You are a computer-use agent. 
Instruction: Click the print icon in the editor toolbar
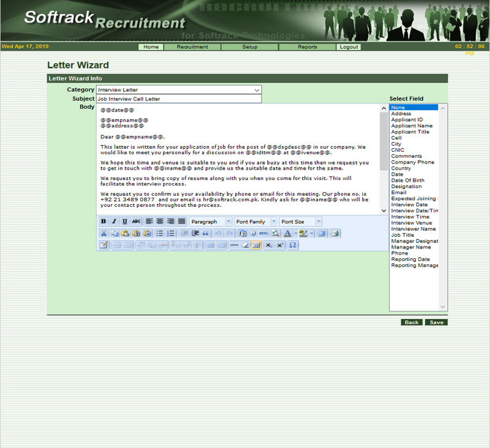tap(334, 233)
